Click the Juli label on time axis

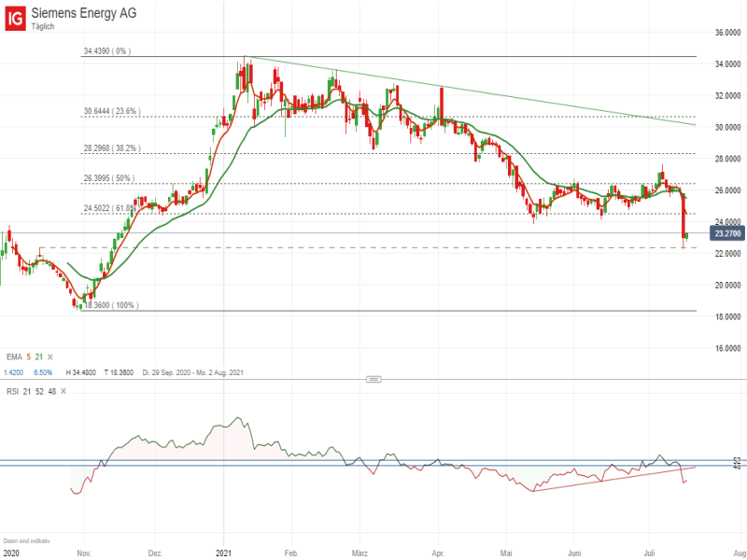coord(649,553)
